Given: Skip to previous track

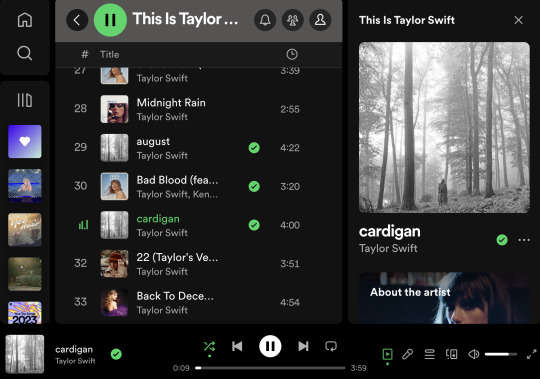Looking at the screenshot, I should (x=237, y=346).
